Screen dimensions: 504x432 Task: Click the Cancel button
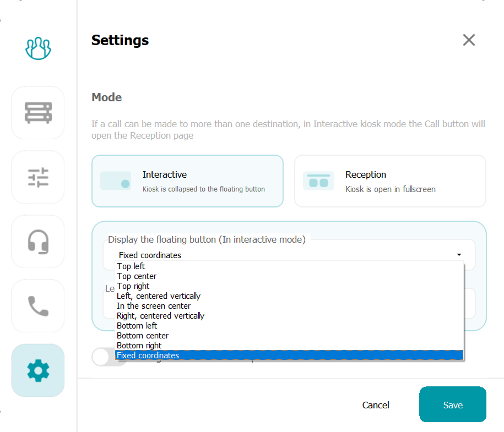pyautogui.click(x=376, y=405)
